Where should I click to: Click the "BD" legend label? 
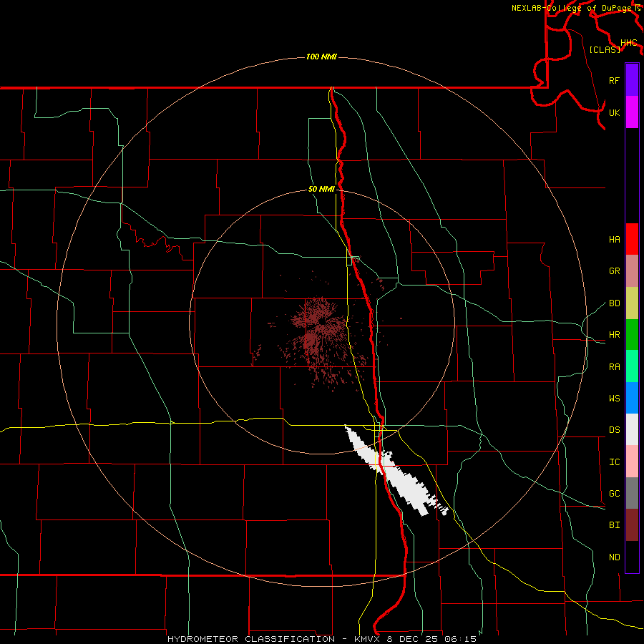point(614,303)
